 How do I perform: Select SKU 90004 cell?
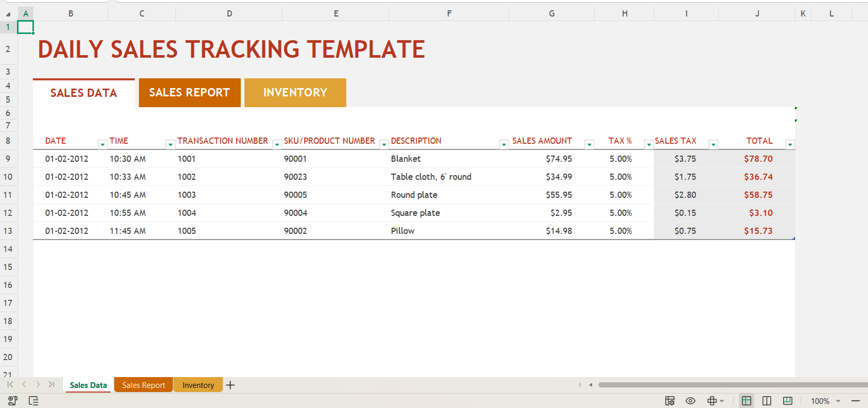click(x=335, y=213)
